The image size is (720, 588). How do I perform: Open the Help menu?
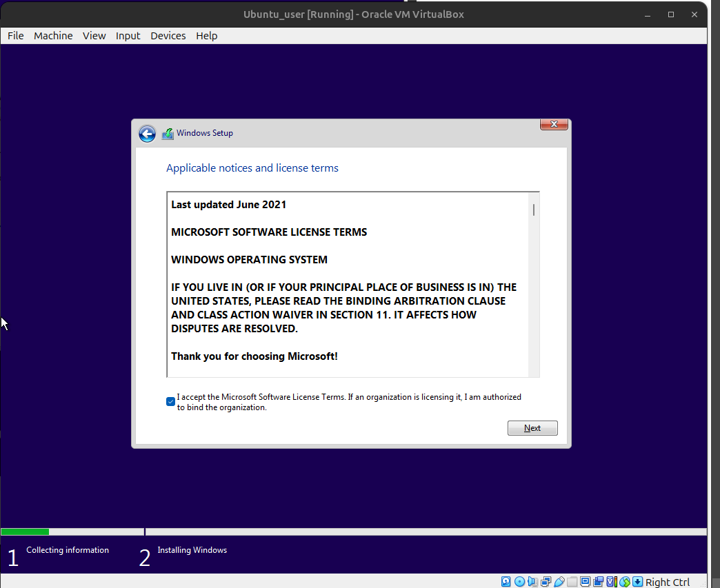207,36
